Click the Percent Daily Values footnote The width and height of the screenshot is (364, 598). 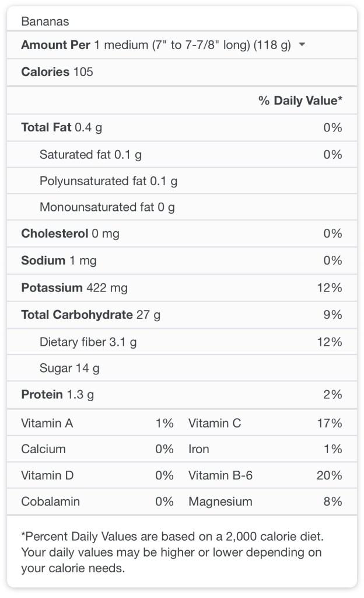(x=172, y=551)
